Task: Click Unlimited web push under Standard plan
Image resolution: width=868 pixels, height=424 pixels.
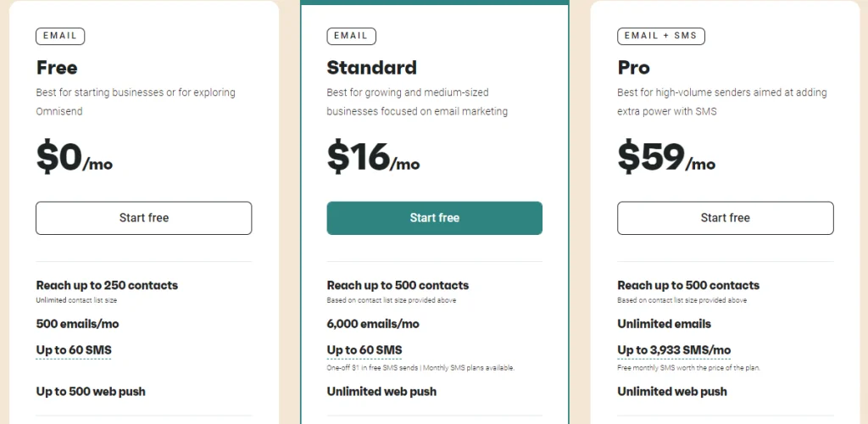Action: 381,392
